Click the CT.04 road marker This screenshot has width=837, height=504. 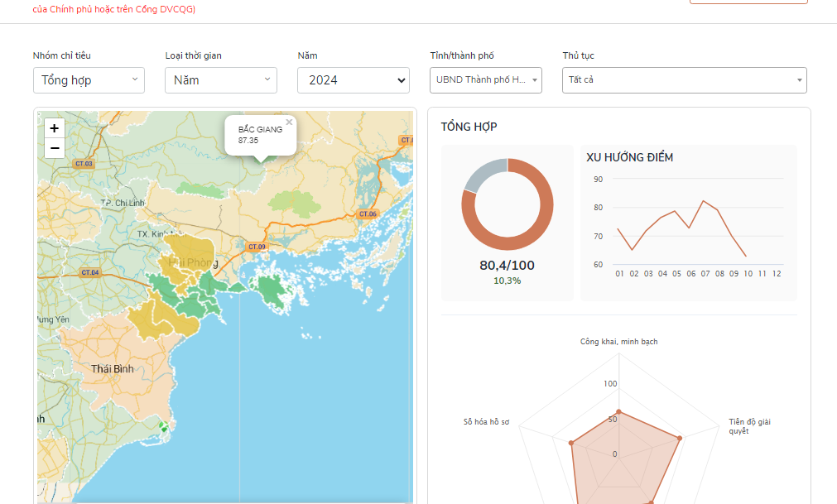point(90,272)
